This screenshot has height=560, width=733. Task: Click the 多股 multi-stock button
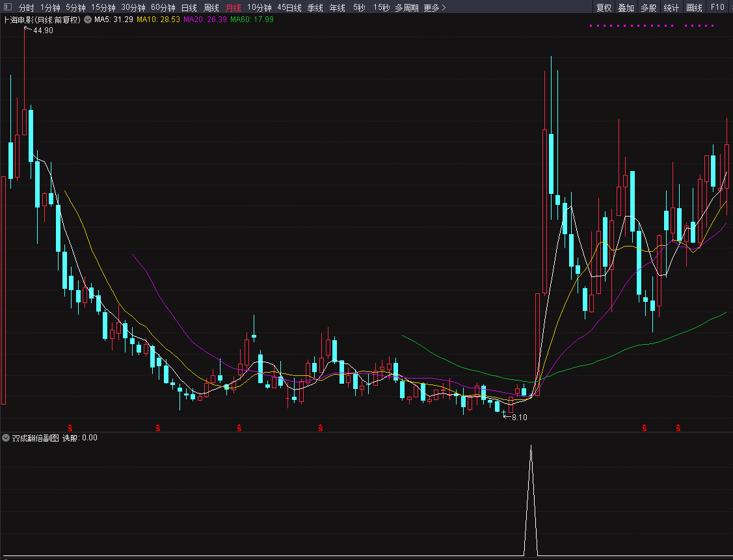(648, 7)
